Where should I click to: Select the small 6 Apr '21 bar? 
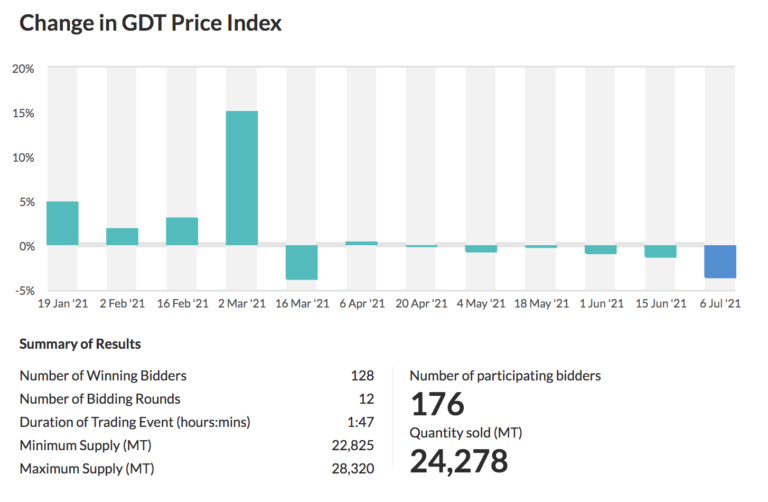point(361,243)
